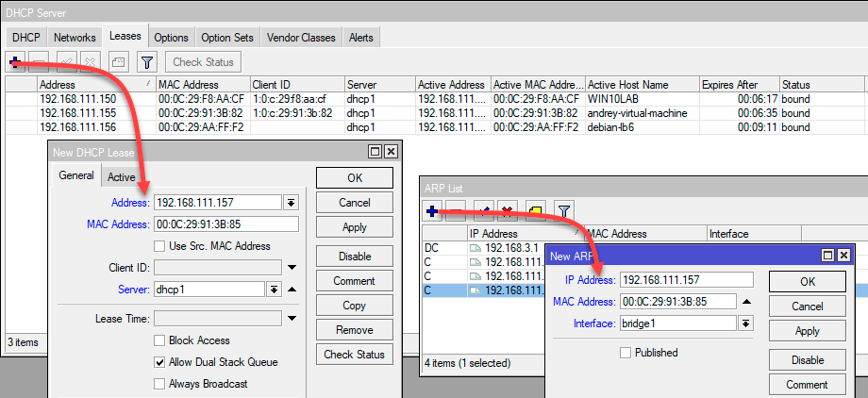Toggle the Block Access checkbox
This screenshot has height=398, width=868.
point(159,340)
